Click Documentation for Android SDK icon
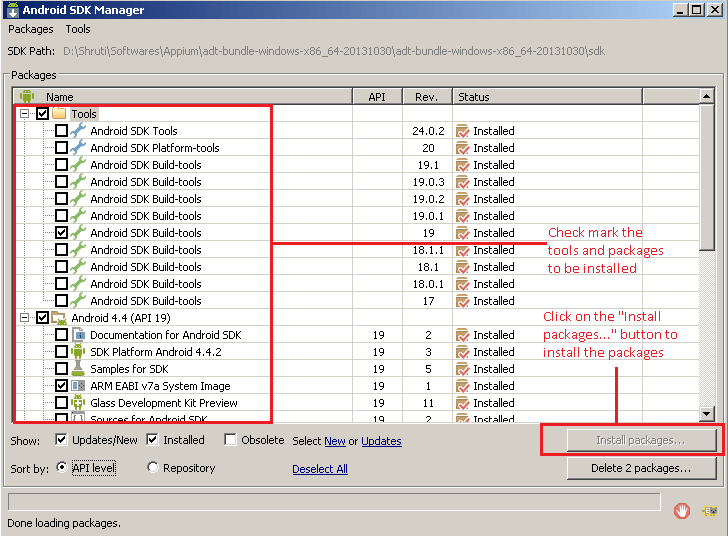The height and width of the screenshot is (536, 728). click(x=79, y=335)
